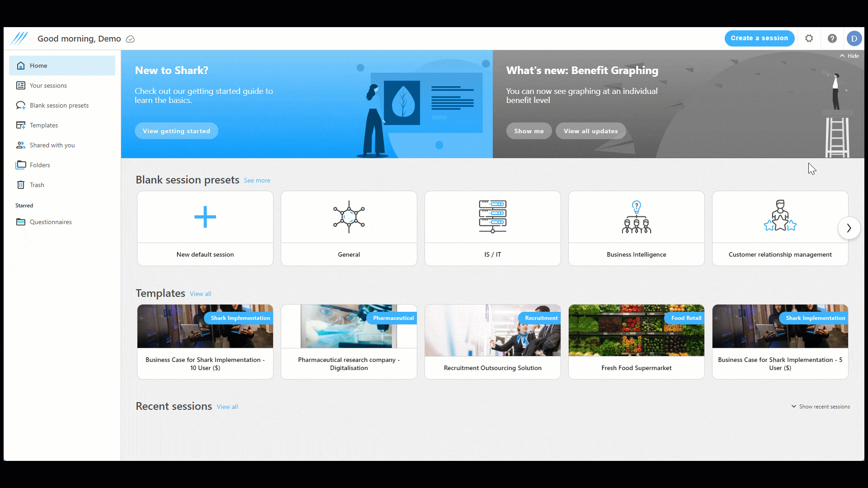
Task: Open Shared with you in the sidebar
Action: click(x=62, y=145)
